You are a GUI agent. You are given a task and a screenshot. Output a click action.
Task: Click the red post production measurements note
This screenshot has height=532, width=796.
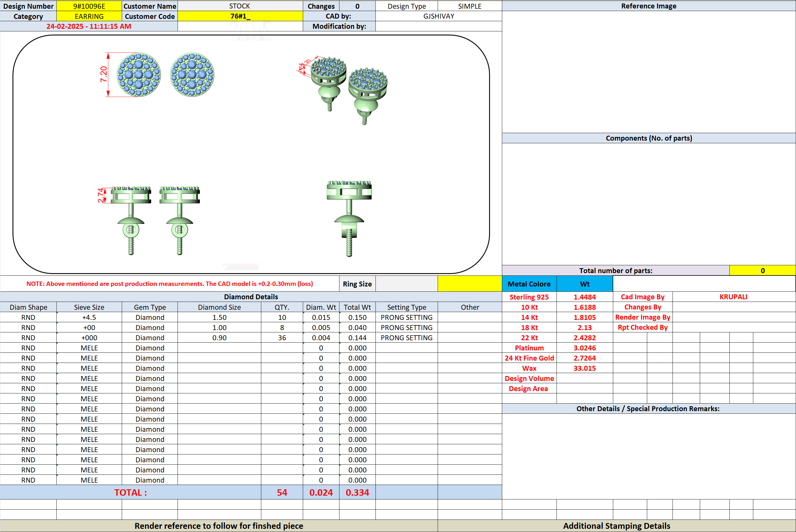[170, 284]
